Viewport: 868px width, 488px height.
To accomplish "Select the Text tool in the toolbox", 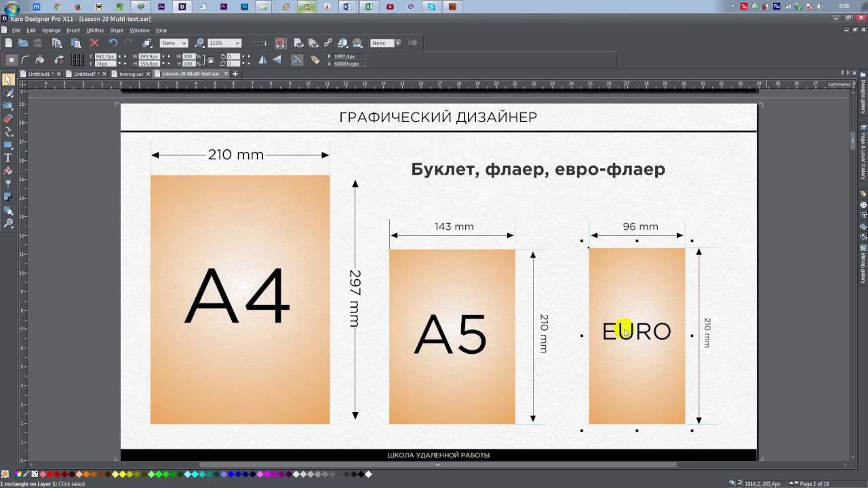I will pyautogui.click(x=8, y=158).
